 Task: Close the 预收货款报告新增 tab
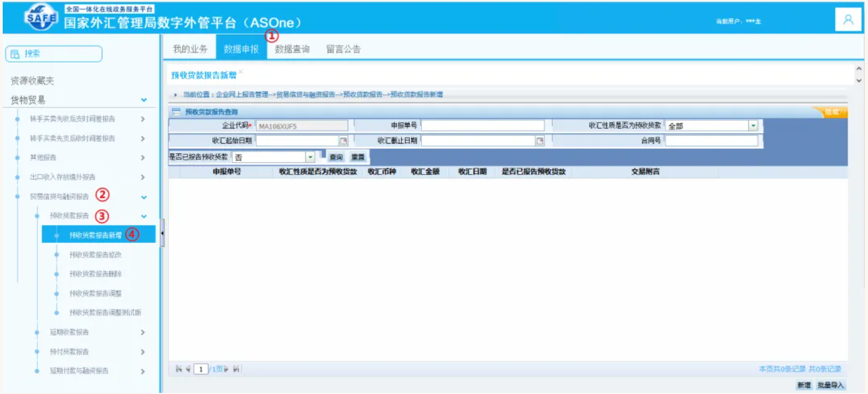(x=241, y=72)
